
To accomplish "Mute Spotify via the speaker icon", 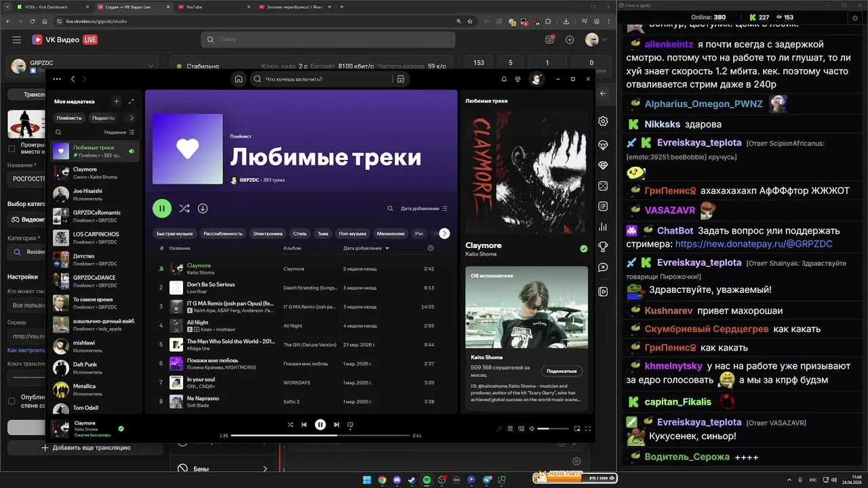I will (532, 428).
